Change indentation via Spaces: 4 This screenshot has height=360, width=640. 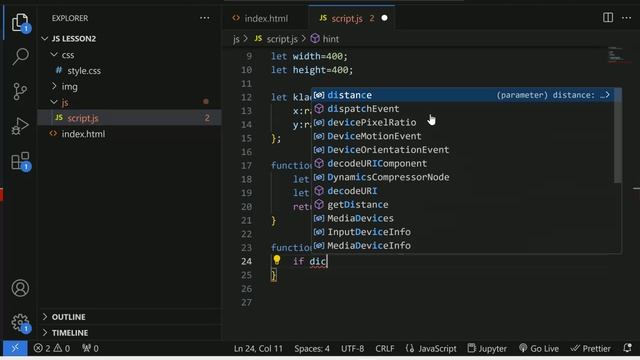(312, 349)
